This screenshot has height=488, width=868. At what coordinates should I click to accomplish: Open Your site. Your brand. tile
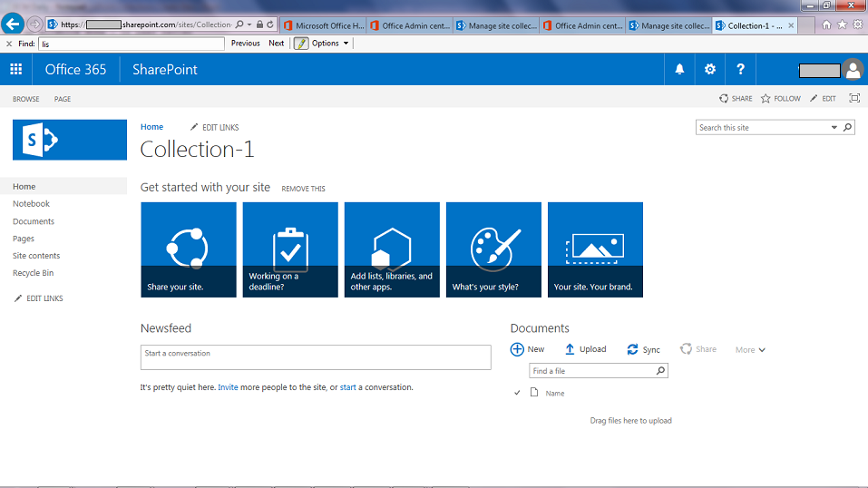[x=595, y=249]
